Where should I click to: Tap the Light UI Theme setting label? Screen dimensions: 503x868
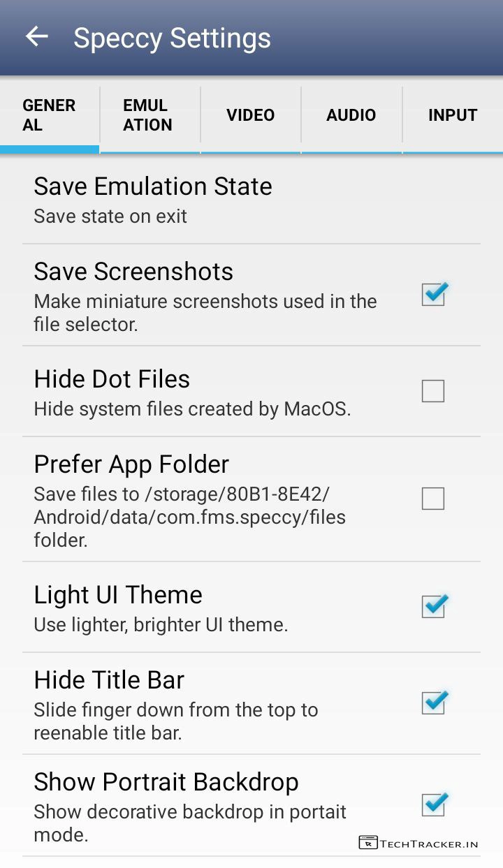tap(118, 595)
